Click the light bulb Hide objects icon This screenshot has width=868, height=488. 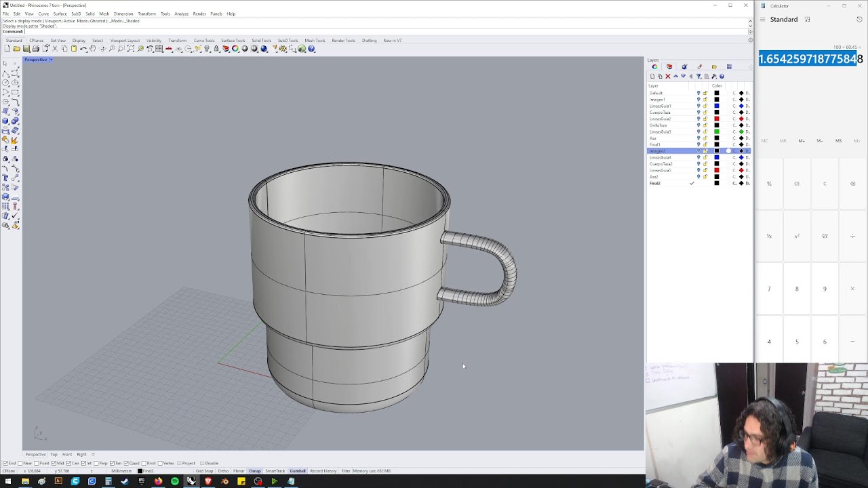(x=208, y=49)
